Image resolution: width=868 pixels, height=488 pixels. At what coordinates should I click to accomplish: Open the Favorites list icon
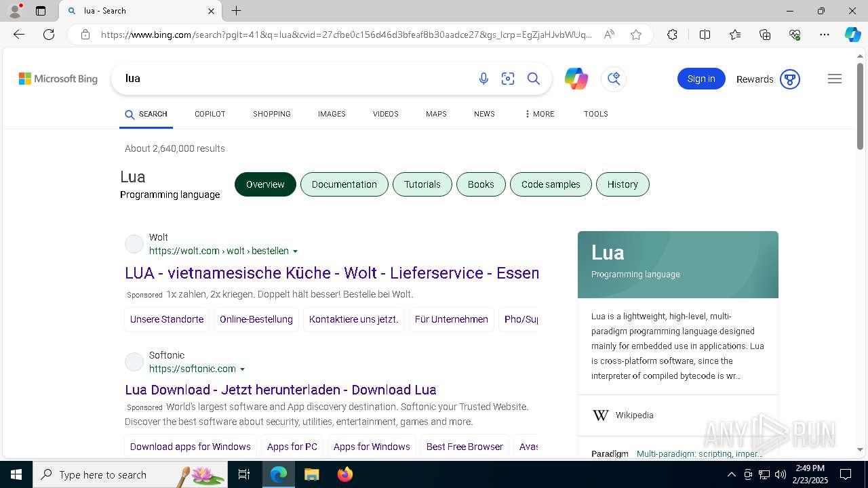click(735, 35)
